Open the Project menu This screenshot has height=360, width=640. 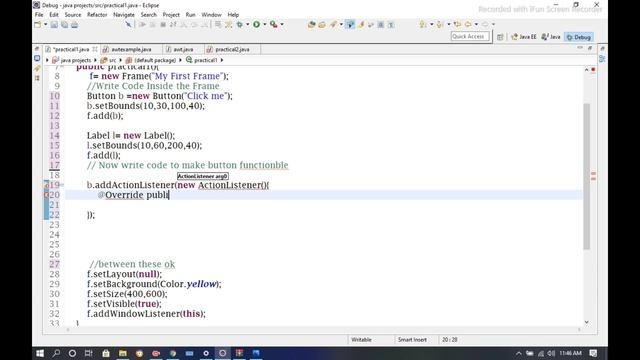click(x=171, y=15)
